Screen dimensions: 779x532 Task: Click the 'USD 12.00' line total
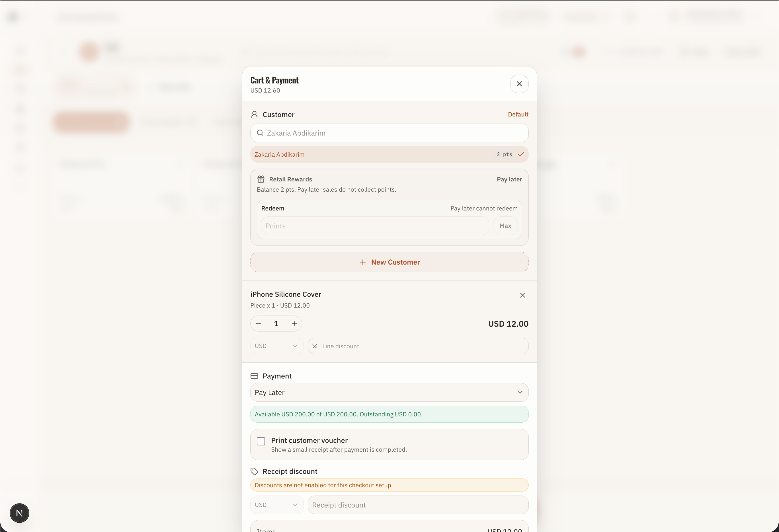[x=508, y=324]
